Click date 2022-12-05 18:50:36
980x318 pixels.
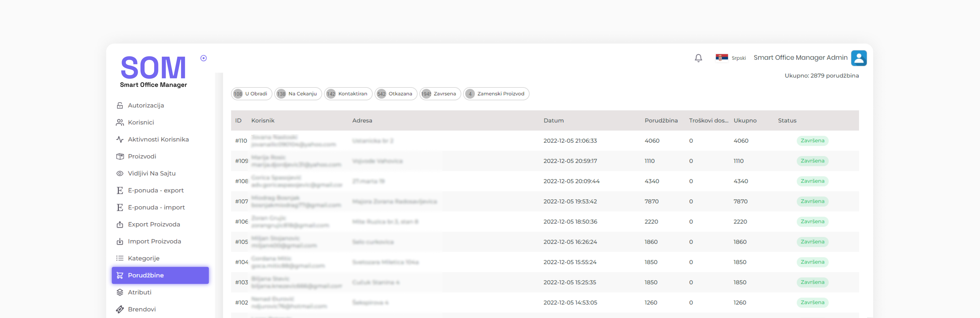[570, 222]
